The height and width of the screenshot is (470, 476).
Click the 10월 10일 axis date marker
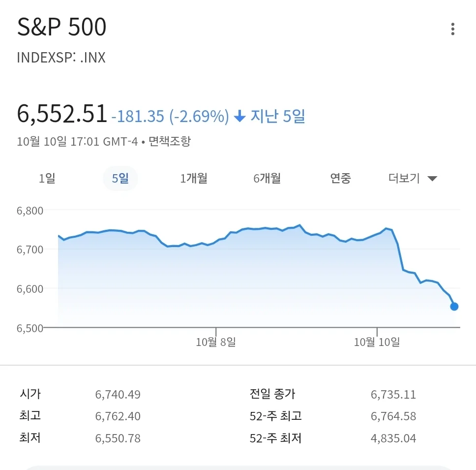coord(377,342)
